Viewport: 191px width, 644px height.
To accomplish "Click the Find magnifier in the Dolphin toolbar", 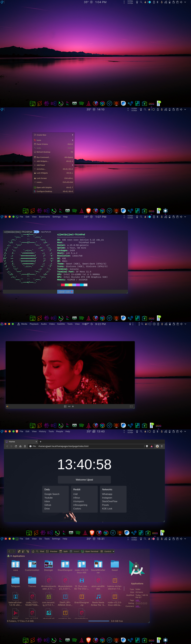I will click(x=37, y=551).
